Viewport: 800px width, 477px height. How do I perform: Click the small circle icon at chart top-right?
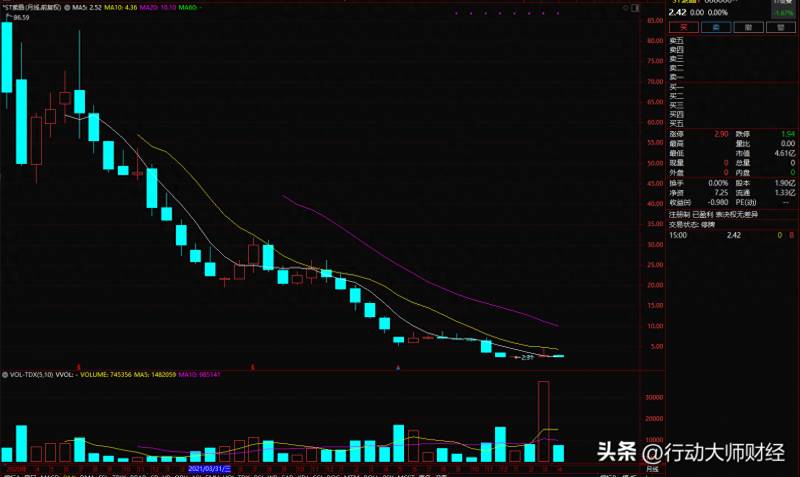click(x=626, y=8)
